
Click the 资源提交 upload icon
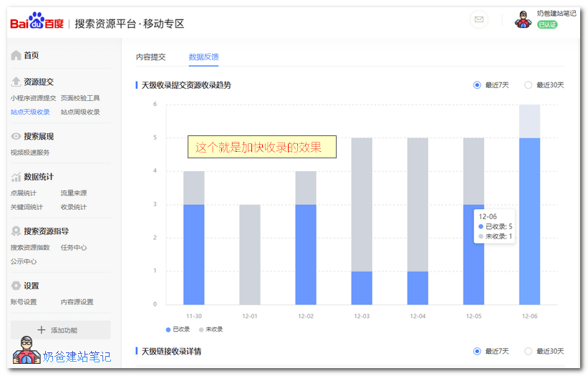16,82
